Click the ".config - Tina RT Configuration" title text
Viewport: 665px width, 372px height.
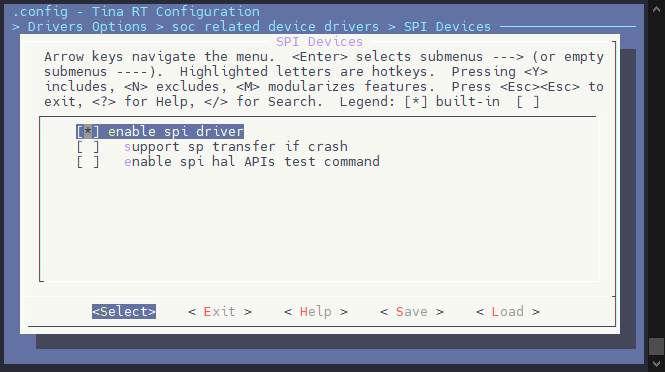tap(136, 11)
